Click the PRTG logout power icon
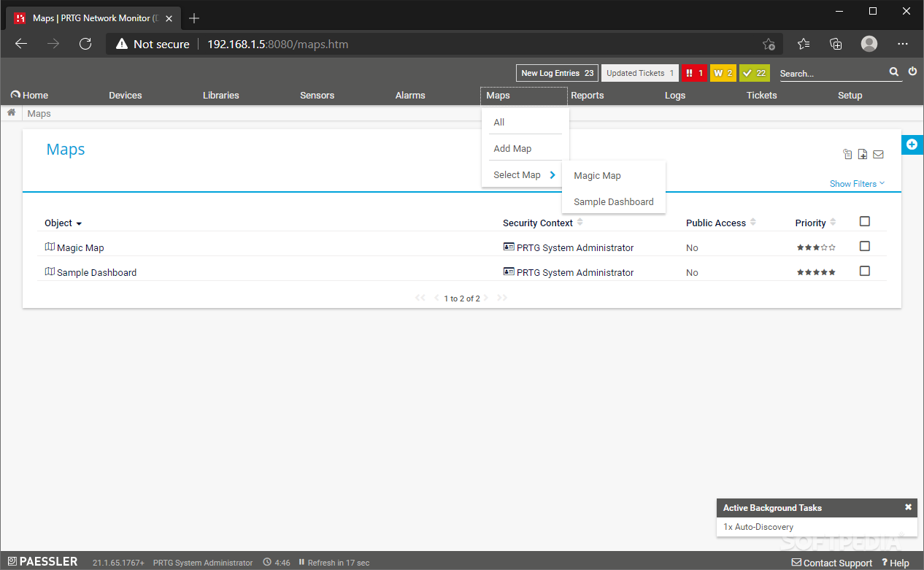The height and width of the screenshot is (570, 924). [912, 72]
